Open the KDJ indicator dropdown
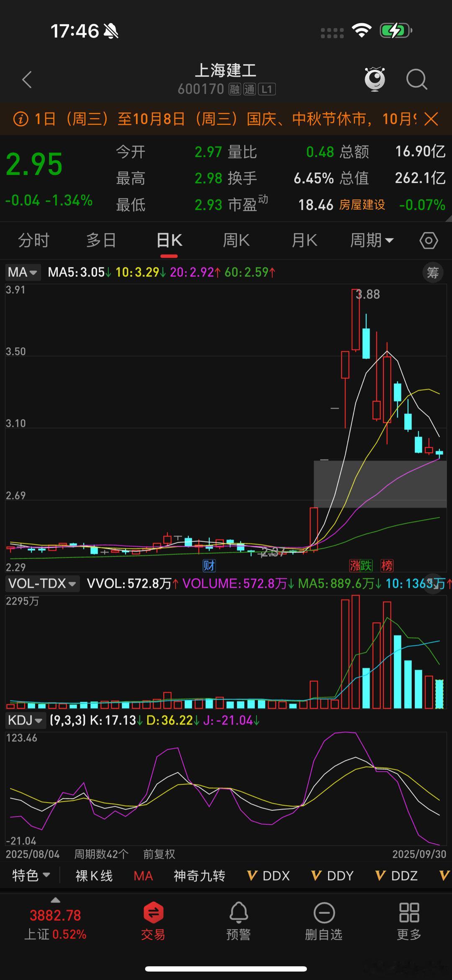This screenshot has width=452, height=980. 25,720
